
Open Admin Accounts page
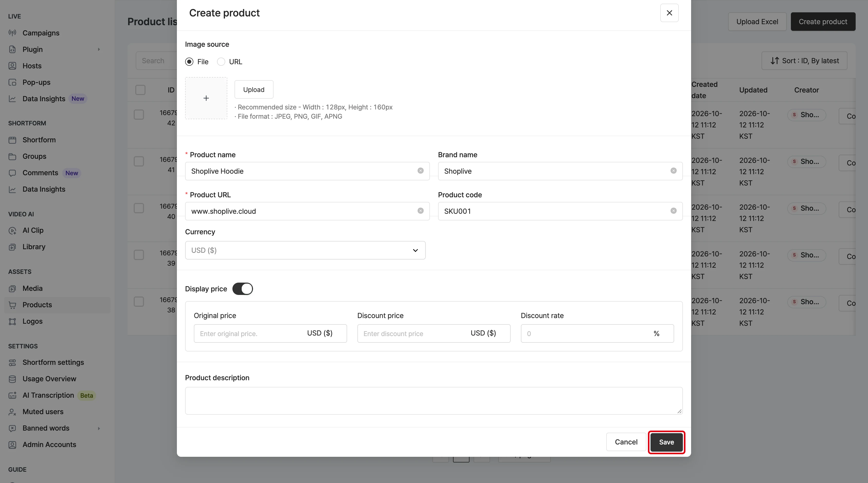coord(49,445)
